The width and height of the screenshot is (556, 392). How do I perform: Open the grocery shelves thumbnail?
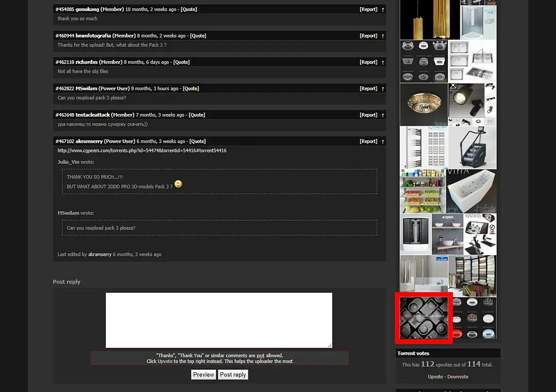tap(423, 191)
